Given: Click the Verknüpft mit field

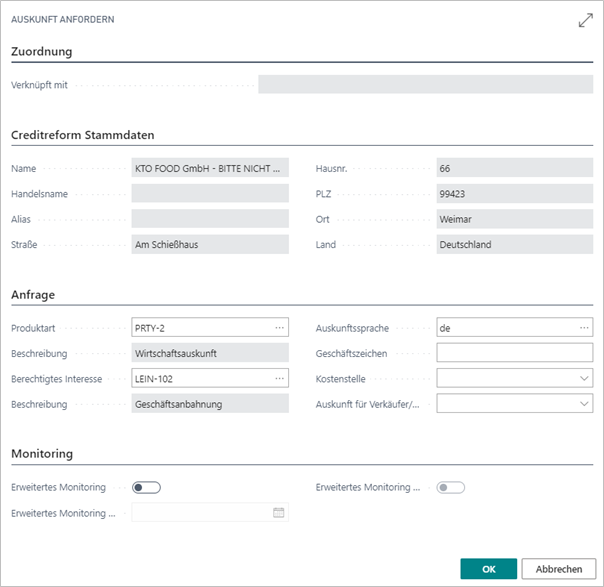Looking at the screenshot, I should coord(425,84).
